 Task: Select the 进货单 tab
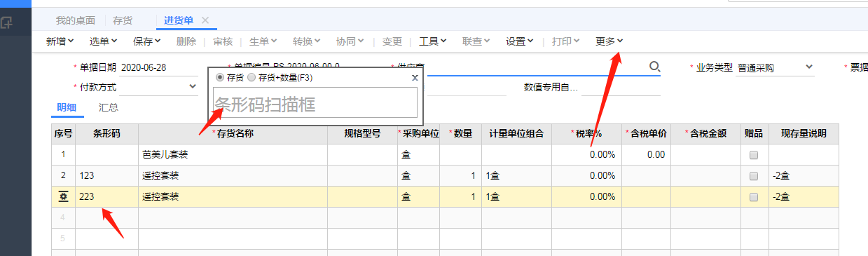(179, 20)
